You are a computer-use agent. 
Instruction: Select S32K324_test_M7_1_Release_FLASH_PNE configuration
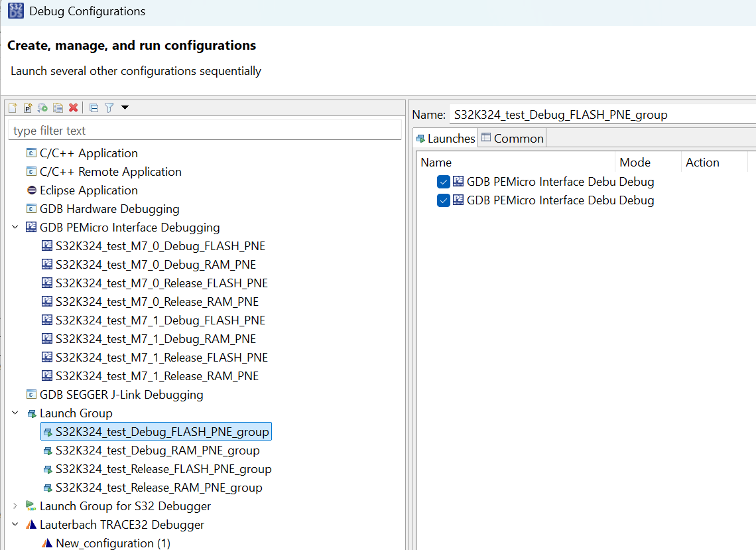click(x=162, y=358)
